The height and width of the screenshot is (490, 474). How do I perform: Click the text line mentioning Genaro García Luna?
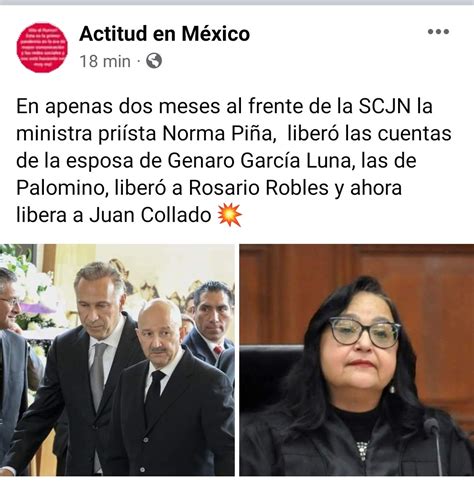pos(216,161)
